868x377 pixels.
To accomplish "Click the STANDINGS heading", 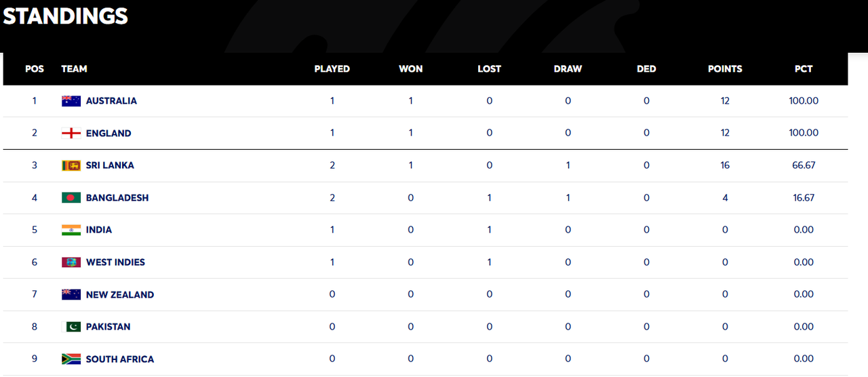I will tap(66, 16).
